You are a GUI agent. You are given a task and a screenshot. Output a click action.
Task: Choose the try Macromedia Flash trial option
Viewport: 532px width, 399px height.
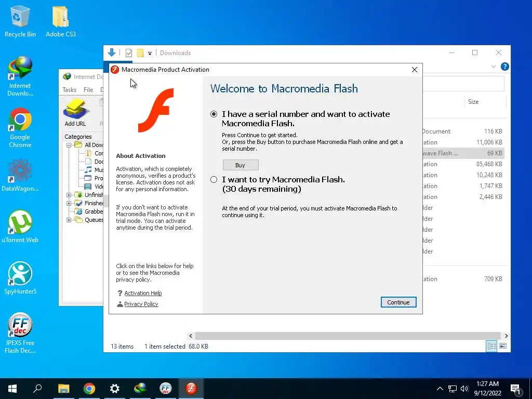(214, 179)
